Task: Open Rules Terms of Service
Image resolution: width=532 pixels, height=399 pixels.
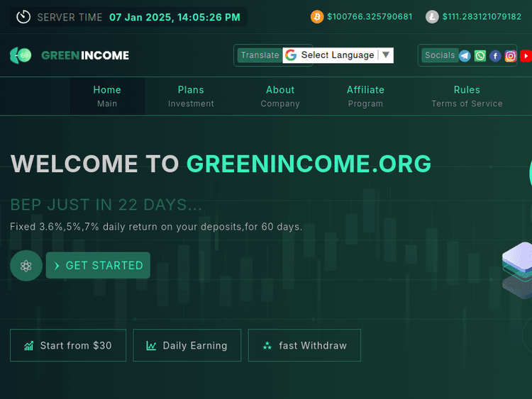Action: [x=467, y=96]
